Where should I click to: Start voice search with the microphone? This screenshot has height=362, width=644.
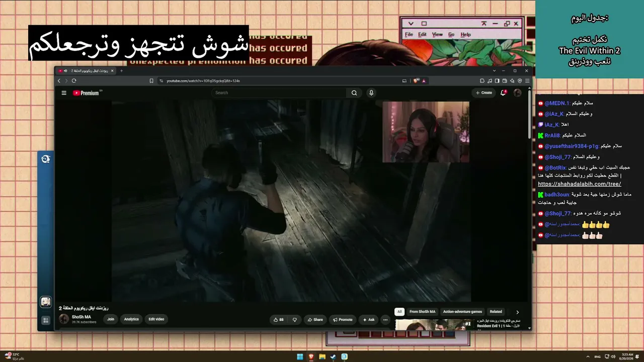click(x=371, y=93)
